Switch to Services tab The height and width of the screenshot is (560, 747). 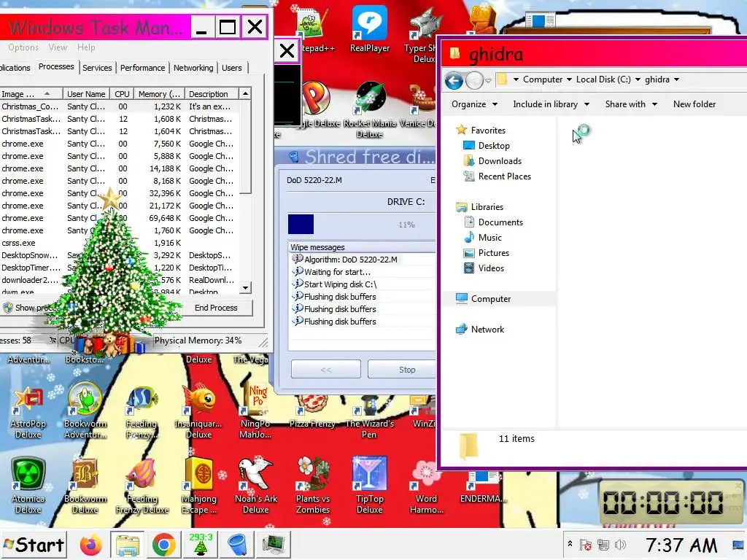tap(97, 68)
